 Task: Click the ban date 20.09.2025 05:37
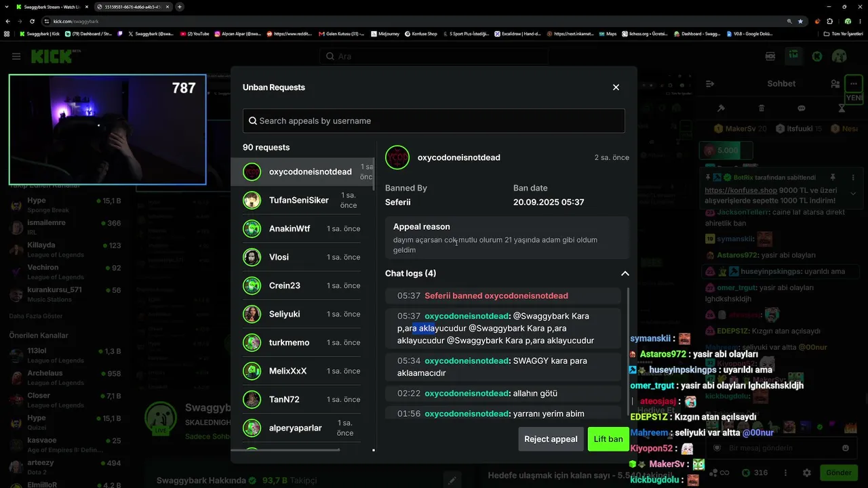click(549, 203)
